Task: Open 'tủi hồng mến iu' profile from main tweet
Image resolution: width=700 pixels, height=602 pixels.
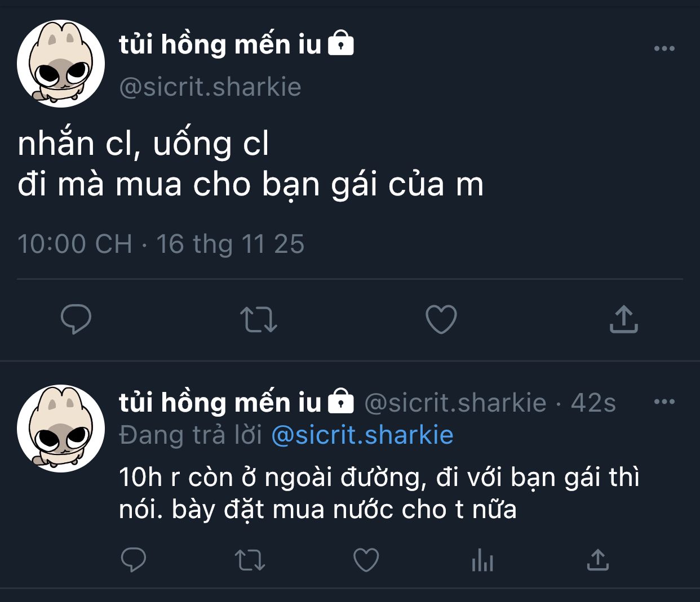Action: 220,44
